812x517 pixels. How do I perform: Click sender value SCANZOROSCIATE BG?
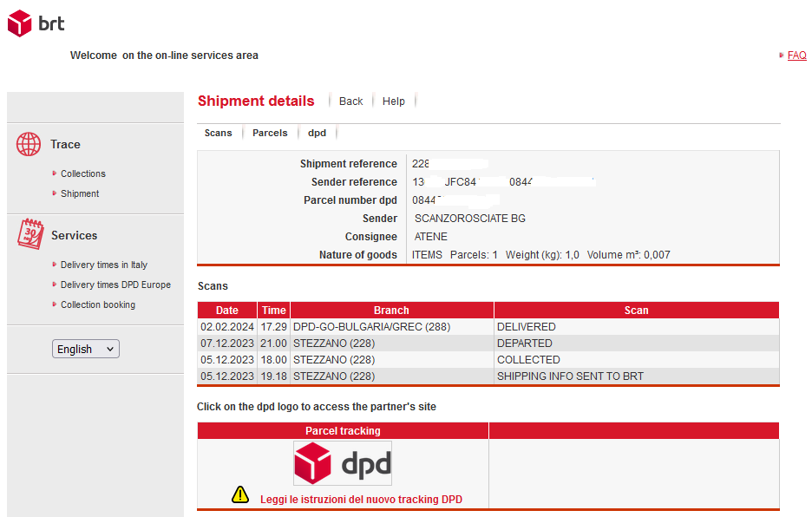[469, 219]
